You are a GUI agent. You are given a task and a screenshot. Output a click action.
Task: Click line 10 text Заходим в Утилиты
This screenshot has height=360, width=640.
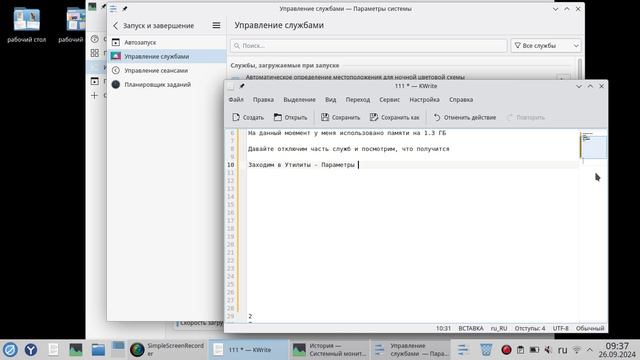point(301,165)
